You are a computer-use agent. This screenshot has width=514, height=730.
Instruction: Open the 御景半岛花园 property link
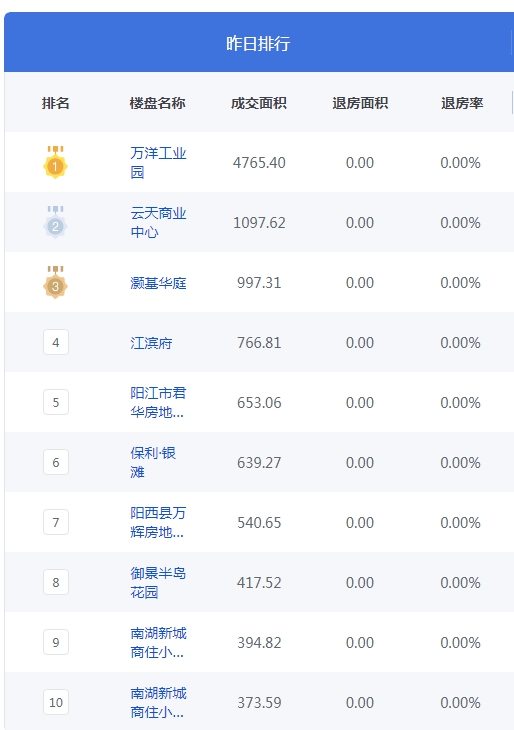158,582
